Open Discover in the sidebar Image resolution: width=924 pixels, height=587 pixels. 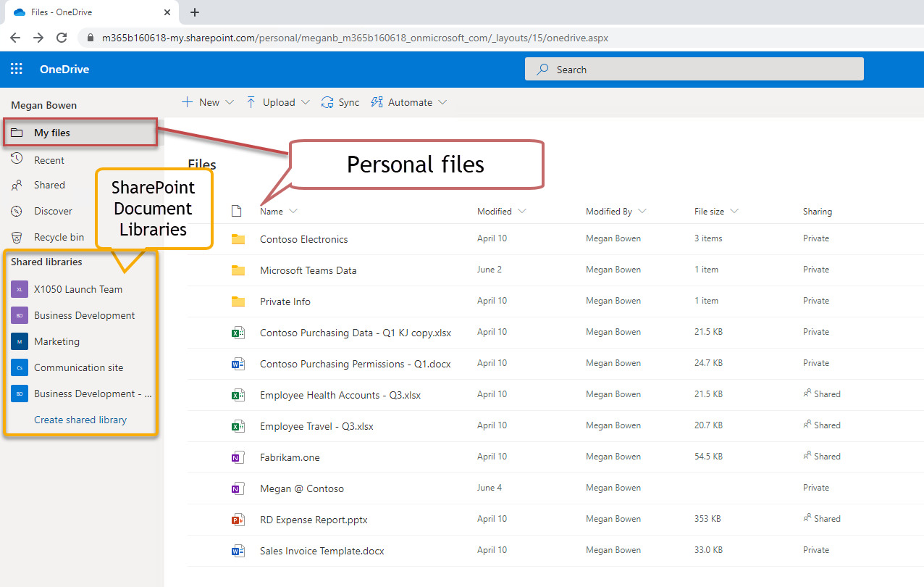[x=53, y=211]
